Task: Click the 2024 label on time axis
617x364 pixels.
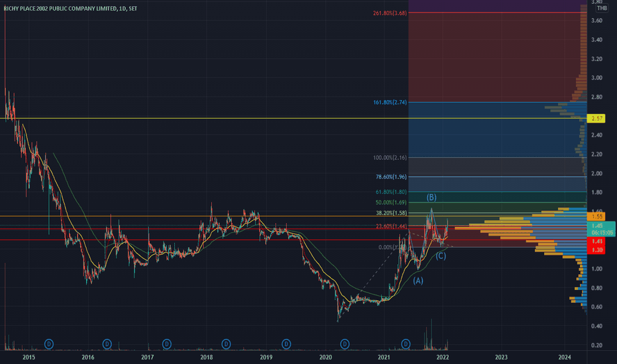Action: [565, 357]
